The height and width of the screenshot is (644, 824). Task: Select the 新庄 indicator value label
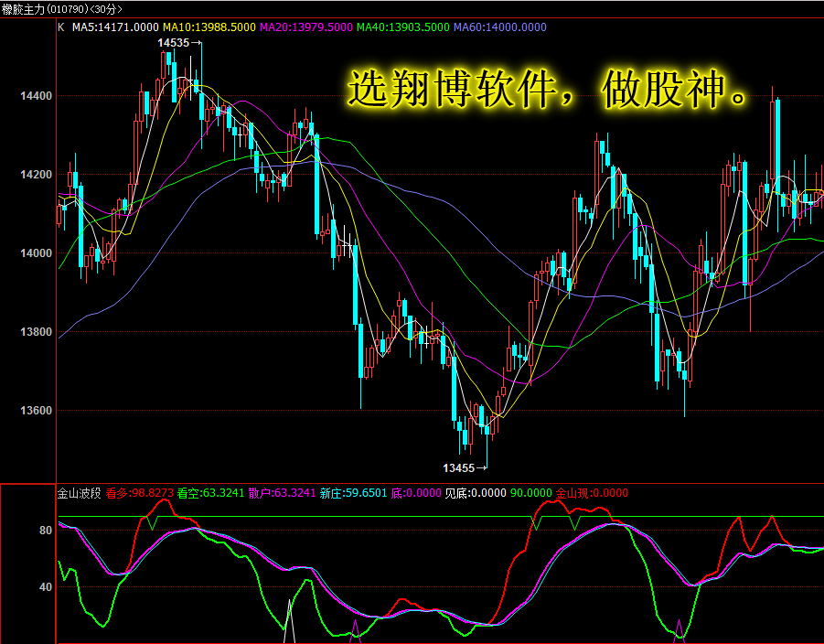(353, 493)
